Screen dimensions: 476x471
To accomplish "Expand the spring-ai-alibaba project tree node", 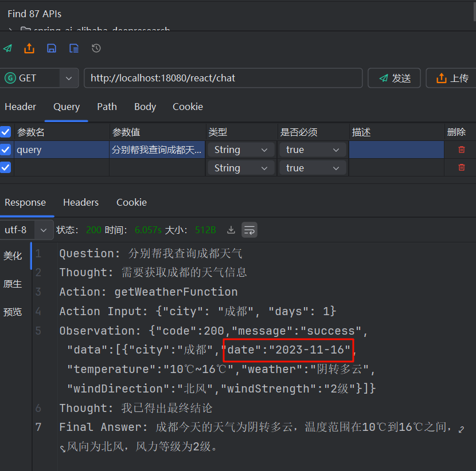I will 10,29.
